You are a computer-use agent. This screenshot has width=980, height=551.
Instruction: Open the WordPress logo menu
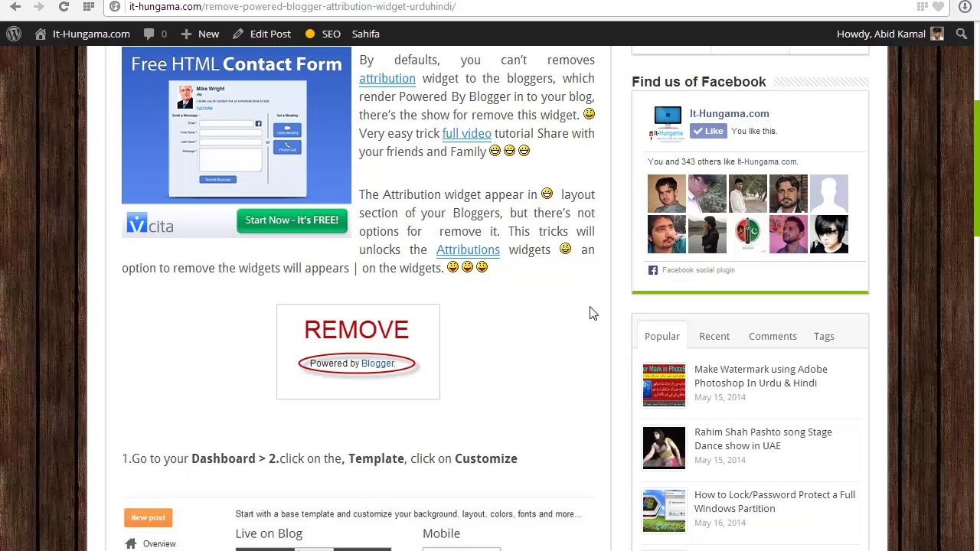point(14,34)
